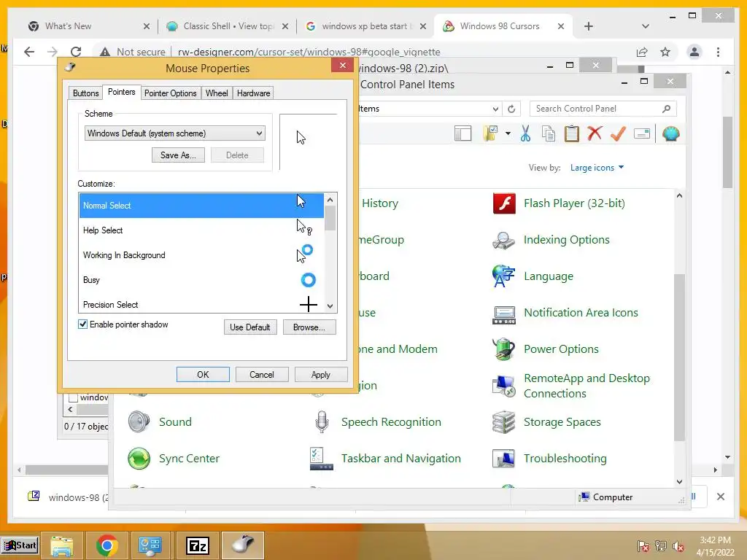Click the refresh icon beside the address box

511,109
